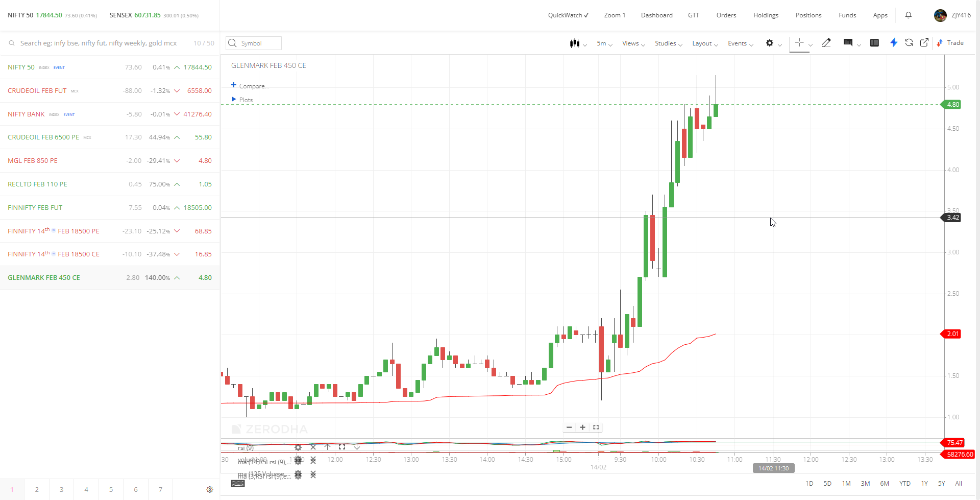Click the blue lightning bolt icon
Image resolution: width=980 pixels, height=500 pixels.
click(894, 43)
